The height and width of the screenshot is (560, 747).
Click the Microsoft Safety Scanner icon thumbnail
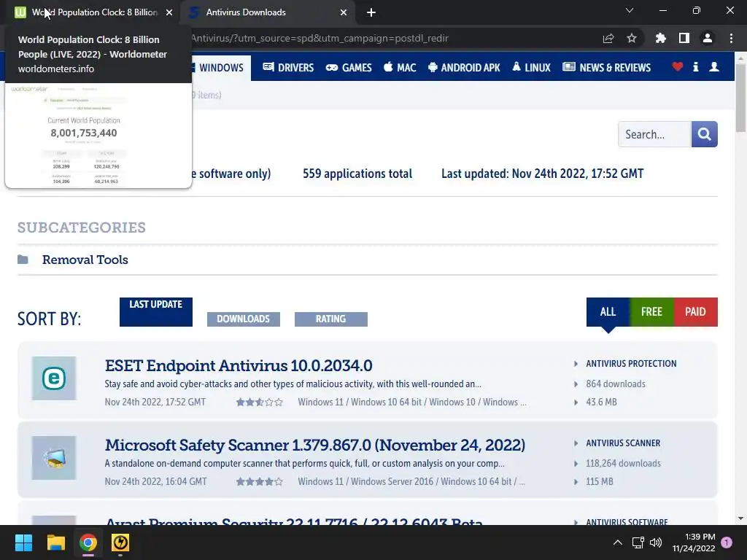[54, 458]
